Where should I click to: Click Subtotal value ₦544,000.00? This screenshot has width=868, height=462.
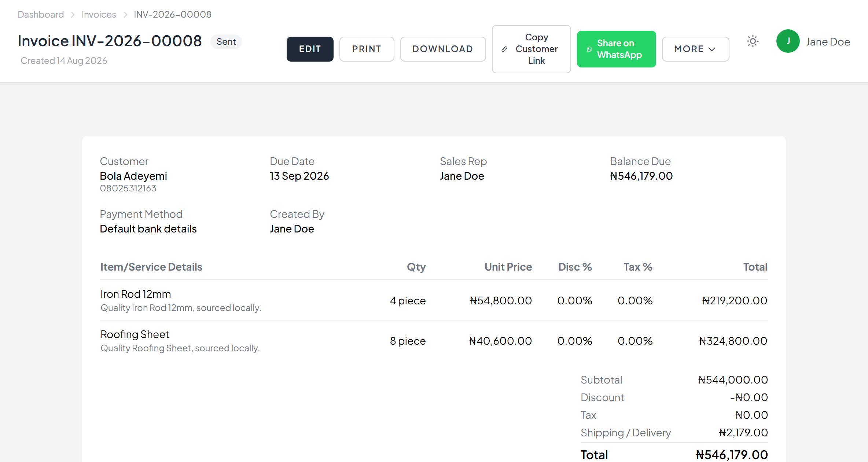[733, 380]
